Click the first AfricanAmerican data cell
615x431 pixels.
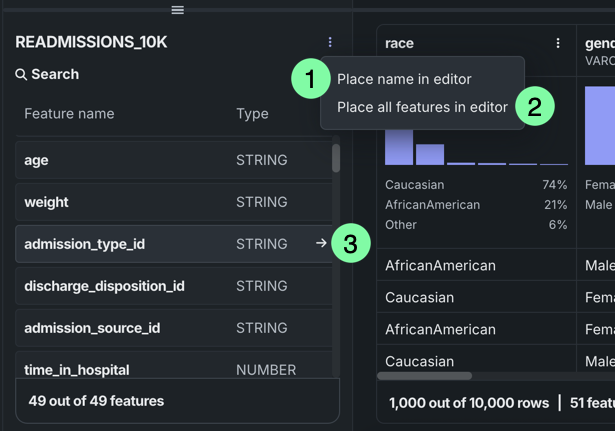(x=440, y=266)
